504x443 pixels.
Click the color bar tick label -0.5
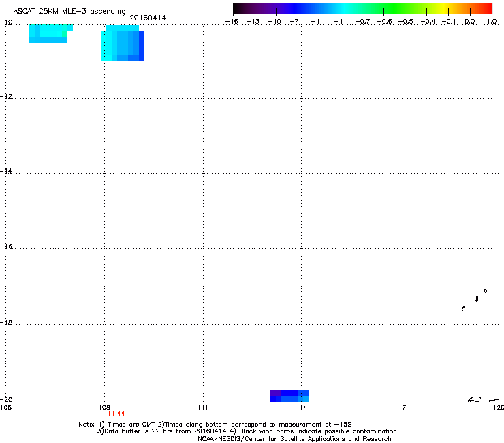pyautogui.click(x=405, y=22)
